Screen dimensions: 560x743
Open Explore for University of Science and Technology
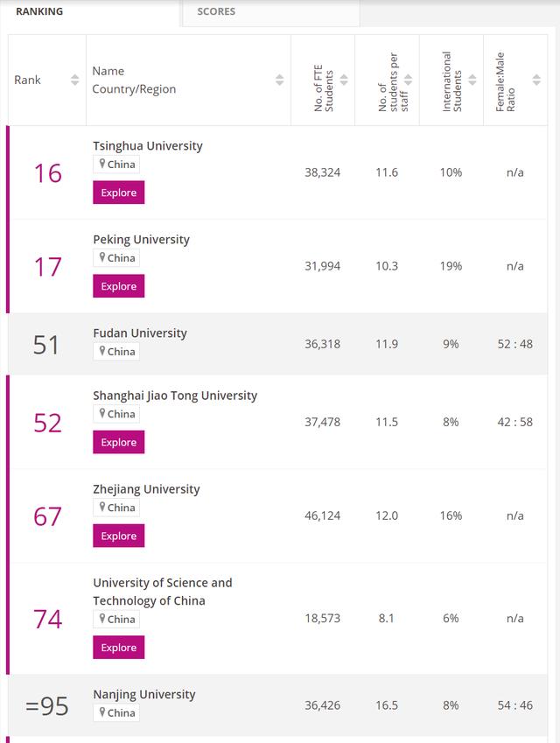point(119,648)
